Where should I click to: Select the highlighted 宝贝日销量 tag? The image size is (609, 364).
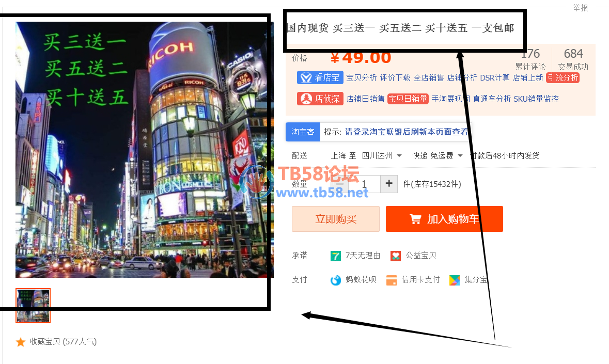[408, 99]
